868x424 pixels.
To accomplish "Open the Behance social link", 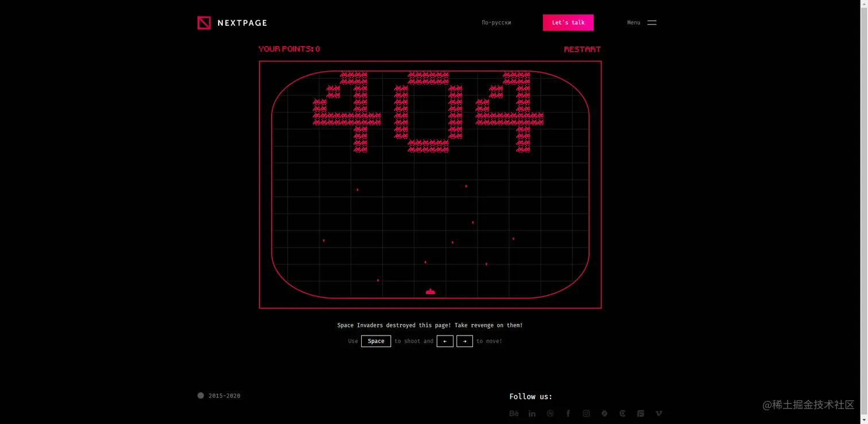I will 514,413.
